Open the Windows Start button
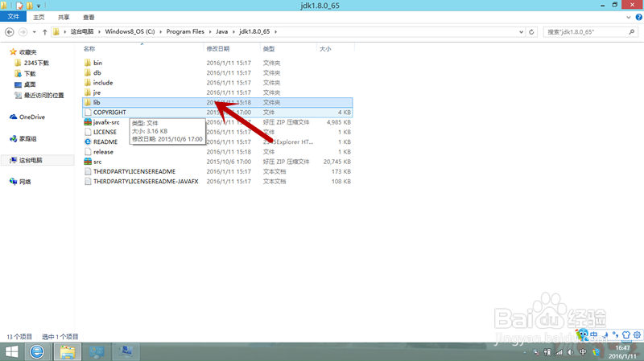The width and height of the screenshot is (644, 361). (x=12, y=351)
